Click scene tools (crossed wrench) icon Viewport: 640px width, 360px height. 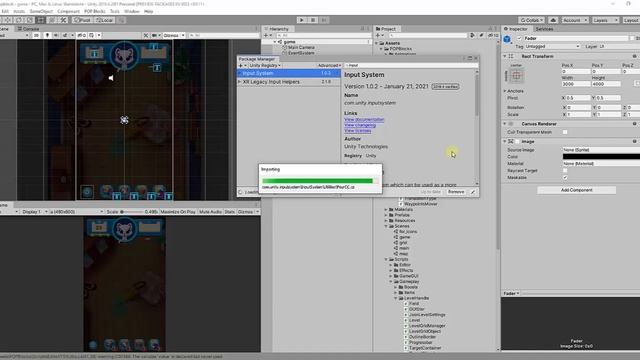coord(146,36)
